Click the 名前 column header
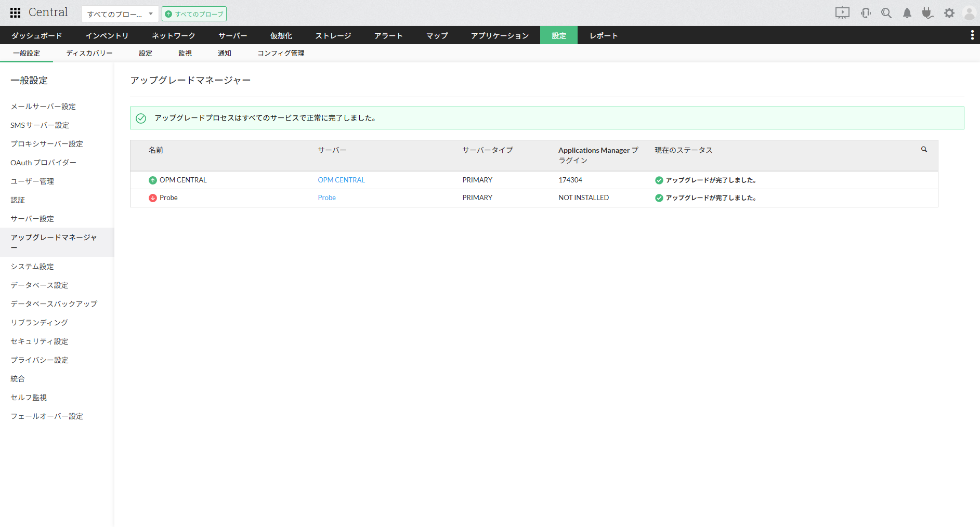Viewport: 980px width, 527px height. tap(156, 150)
